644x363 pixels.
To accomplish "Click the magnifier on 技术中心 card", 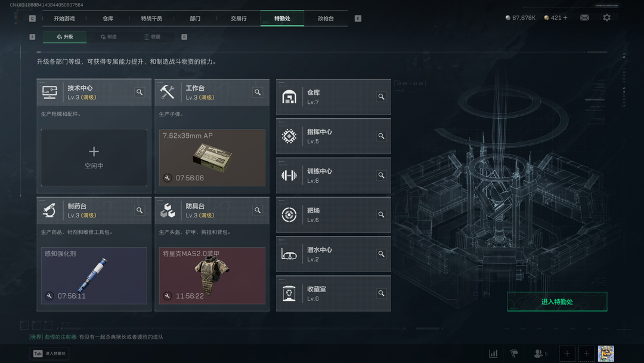I will [x=140, y=92].
